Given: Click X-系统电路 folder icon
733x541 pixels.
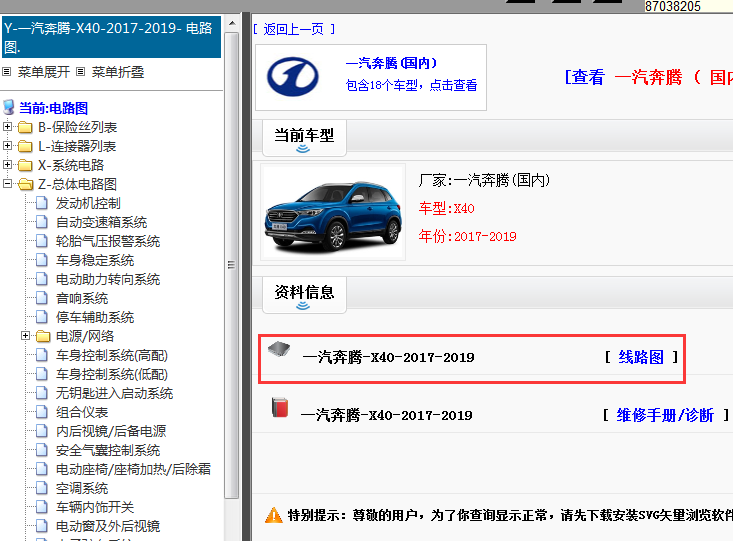Looking at the screenshot, I should point(25,165).
